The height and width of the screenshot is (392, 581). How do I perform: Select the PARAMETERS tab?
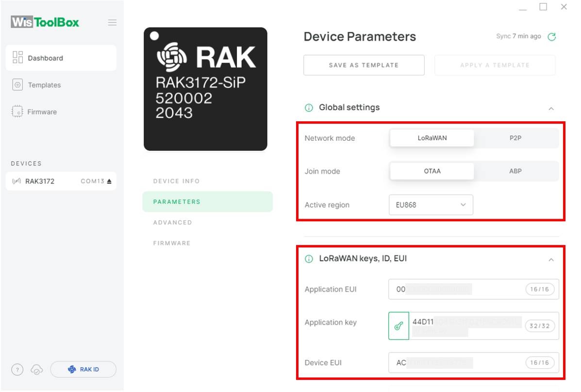tap(208, 201)
